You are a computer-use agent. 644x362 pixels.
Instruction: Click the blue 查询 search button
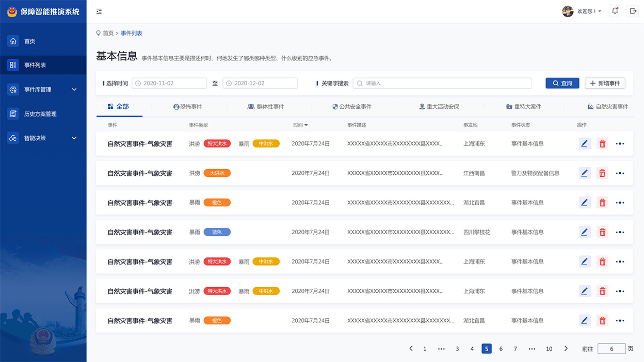click(562, 83)
